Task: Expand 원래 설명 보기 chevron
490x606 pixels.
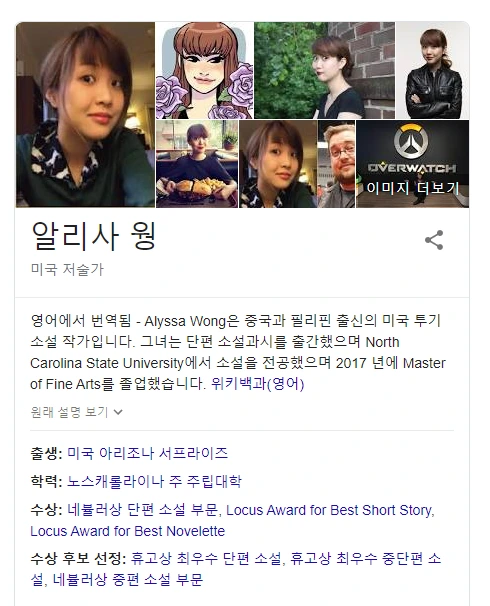Action: click(x=118, y=412)
